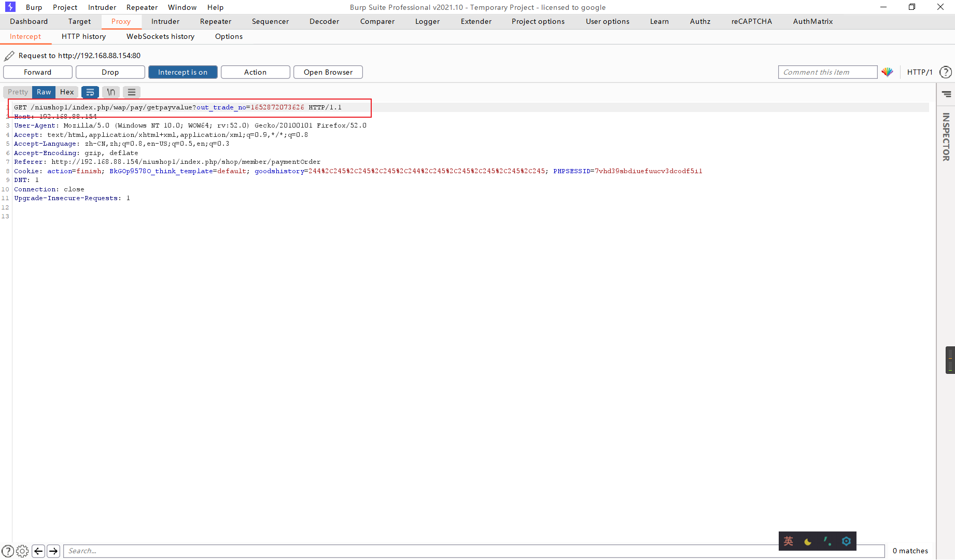This screenshot has height=560, width=955.
Task: Open the Decoder tab
Action: tap(325, 21)
